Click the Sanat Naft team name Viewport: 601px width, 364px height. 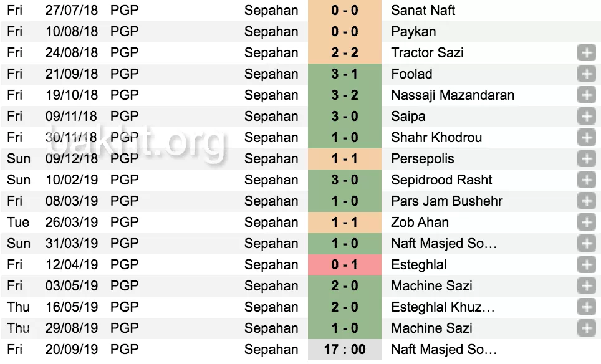423,11
